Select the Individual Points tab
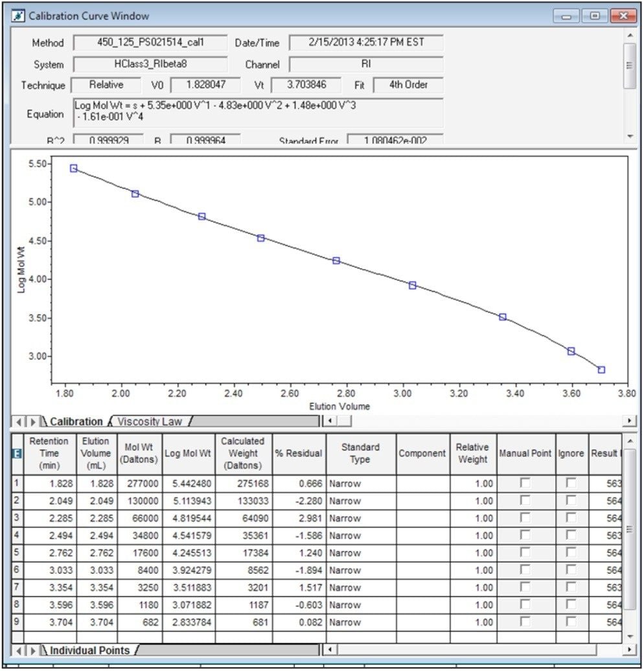 (x=90, y=650)
